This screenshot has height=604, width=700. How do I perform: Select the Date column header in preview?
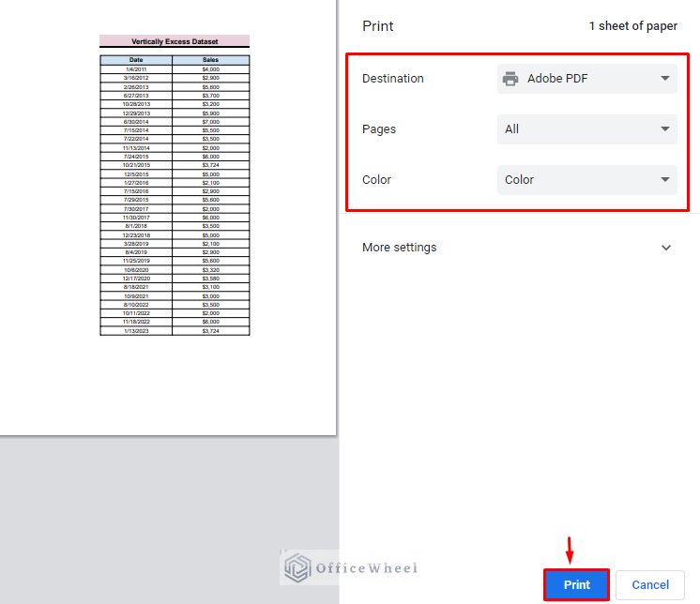pos(136,60)
